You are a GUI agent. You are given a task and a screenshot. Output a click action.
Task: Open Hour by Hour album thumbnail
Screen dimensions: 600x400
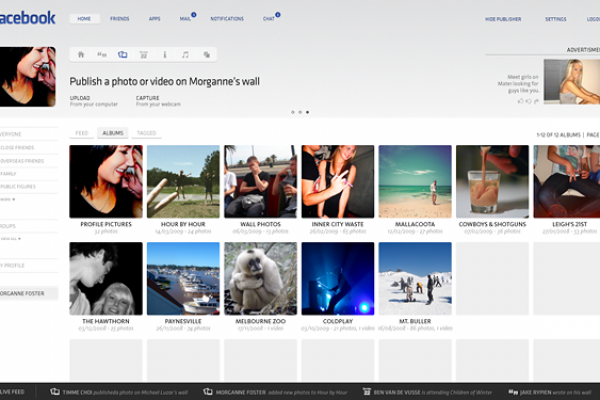pyautogui.click(x=183, y=181)
